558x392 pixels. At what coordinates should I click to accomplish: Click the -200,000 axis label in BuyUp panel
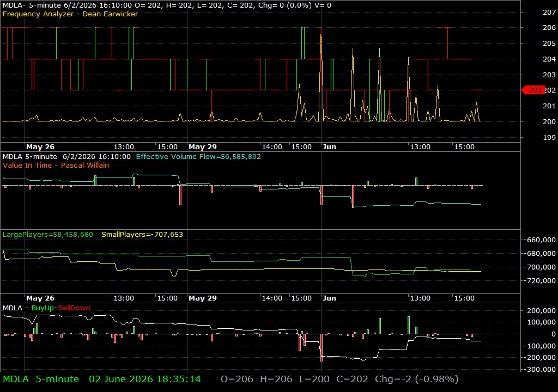(540, 358)
